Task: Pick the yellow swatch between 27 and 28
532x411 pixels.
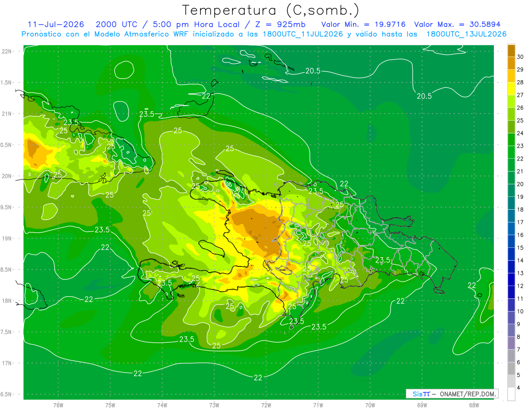Action: pos(511,89)
